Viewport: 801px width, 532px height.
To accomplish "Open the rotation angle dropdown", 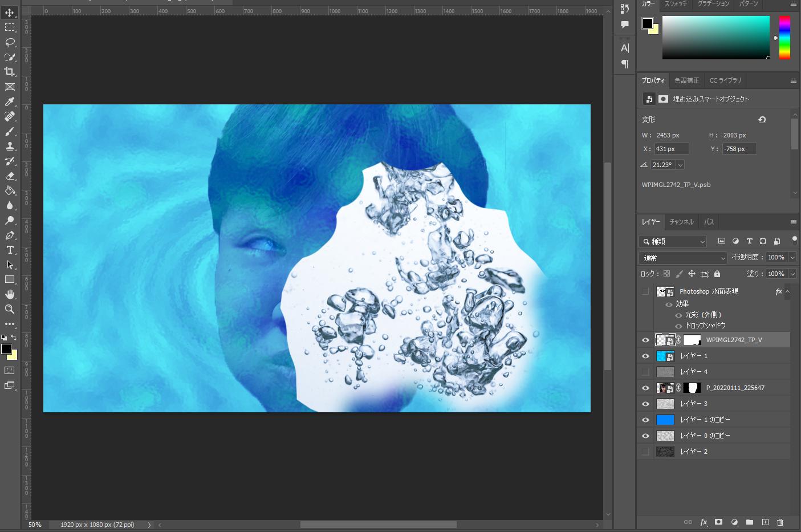I will 680,165.
